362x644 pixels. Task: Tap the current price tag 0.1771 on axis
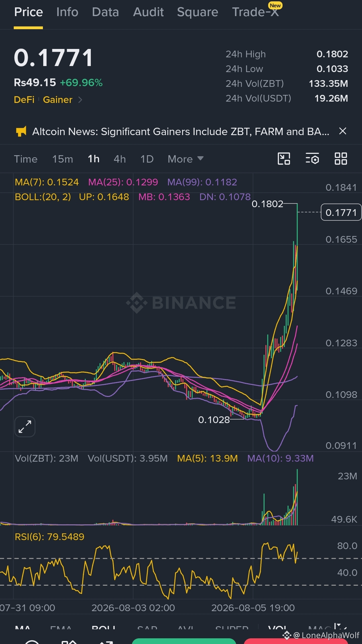341,212
